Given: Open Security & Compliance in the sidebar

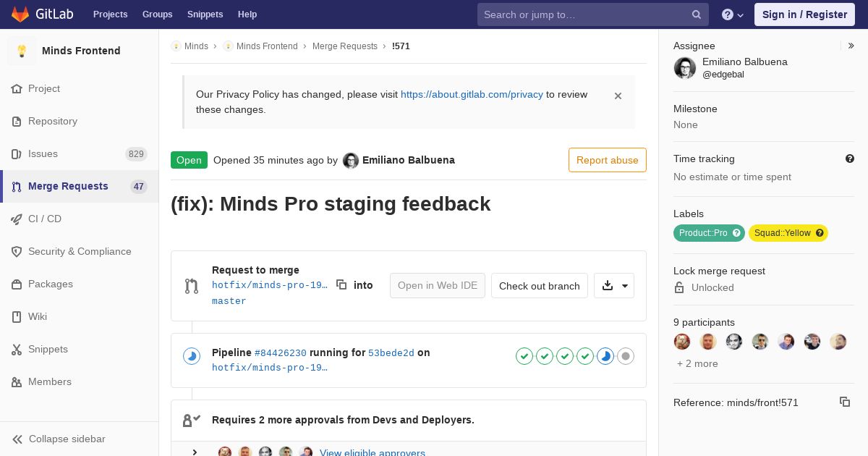Looking at the screenshot, I should pyautogui.click(x=79, y=251).
